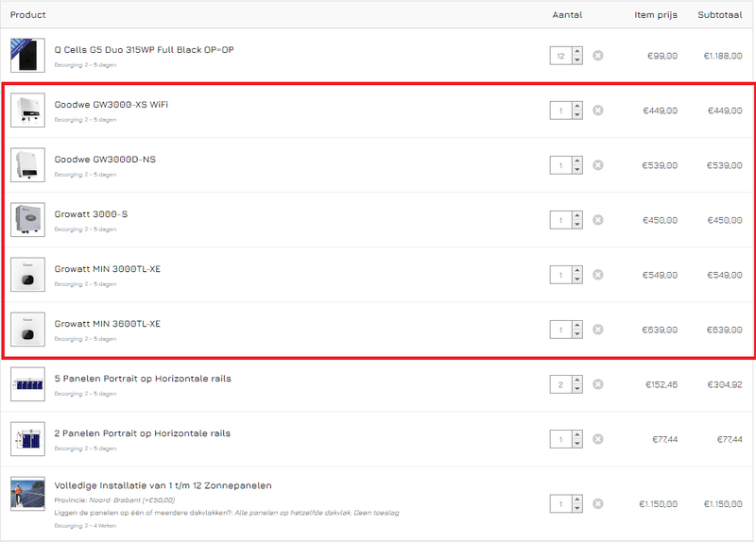Increase quantity of Volledige Installatie
The height and width of the screenshot is (542, 756).
(x=577, y=500)
